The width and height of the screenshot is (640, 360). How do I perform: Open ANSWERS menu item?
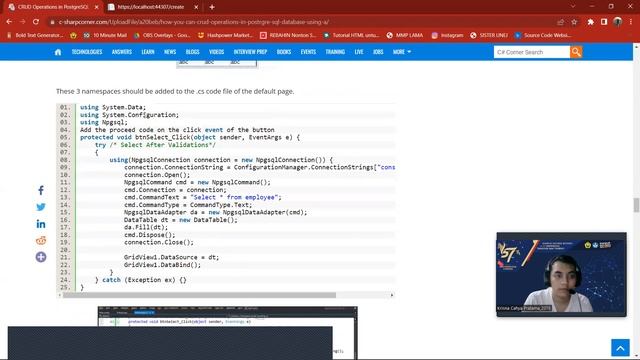point(122,52)
